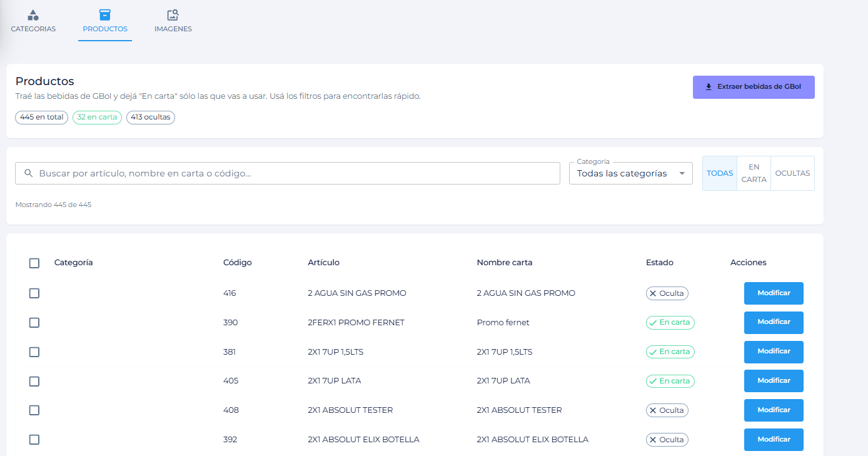The width and height of the screenshot is (868, 456).
Task: Click the code cell 390
Action: 231,323
